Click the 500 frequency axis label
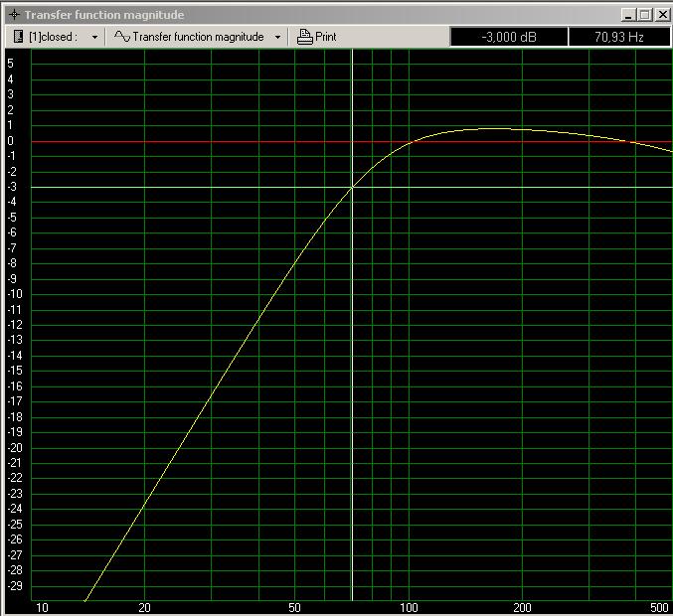The image size is (673, 616). click(659, 608)
